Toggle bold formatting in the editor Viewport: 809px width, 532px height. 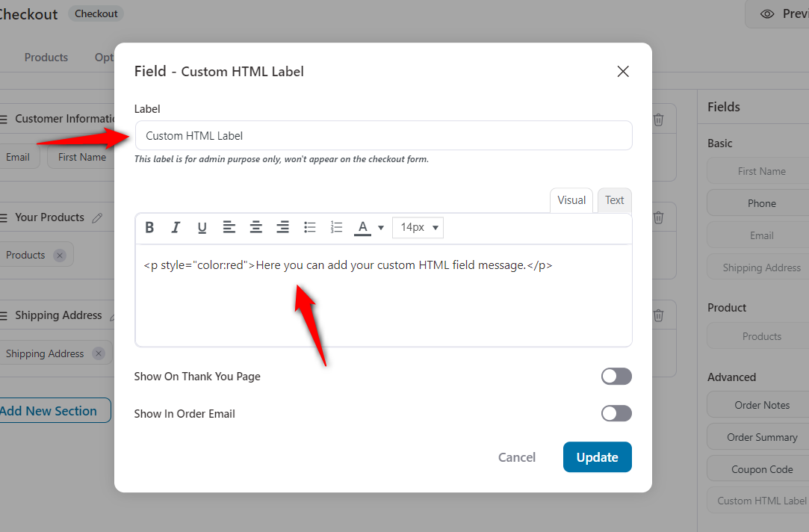(x=149, y=227)
